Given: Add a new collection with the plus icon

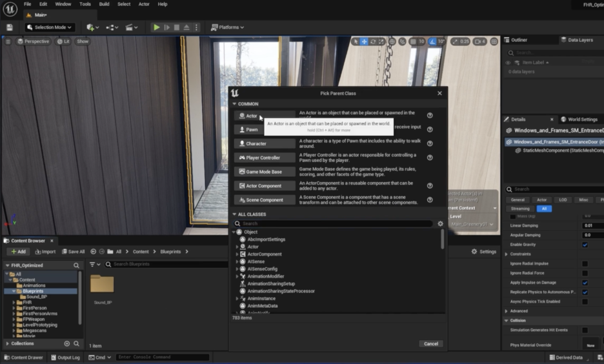Looking at the screenshot, I should 67,343.
